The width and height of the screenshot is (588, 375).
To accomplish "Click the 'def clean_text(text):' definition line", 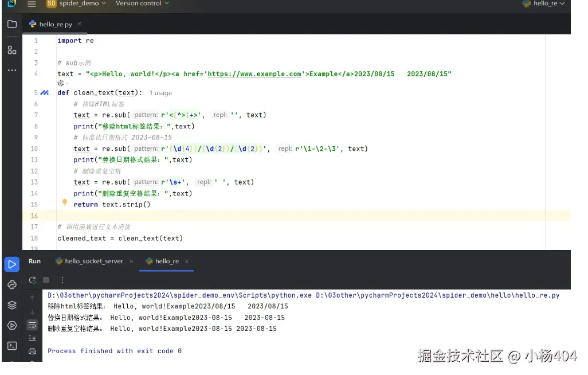I will point(100,93).
